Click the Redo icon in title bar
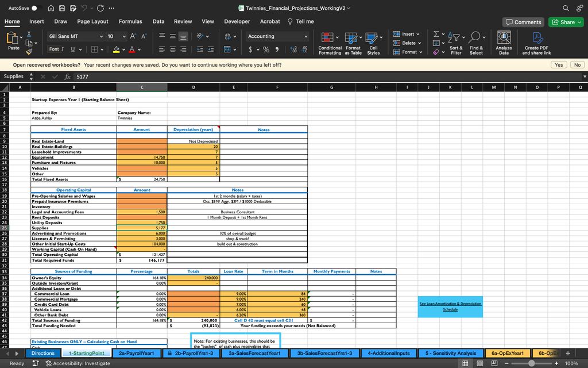This screenshot has height=368, width=588. (100, 8)
